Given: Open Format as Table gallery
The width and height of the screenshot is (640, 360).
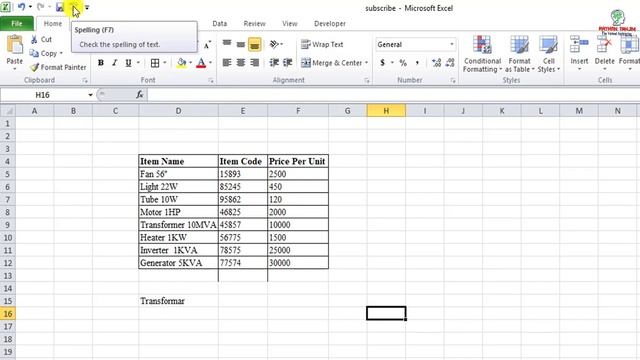Looking at the screenshot, I should [519, 54].
